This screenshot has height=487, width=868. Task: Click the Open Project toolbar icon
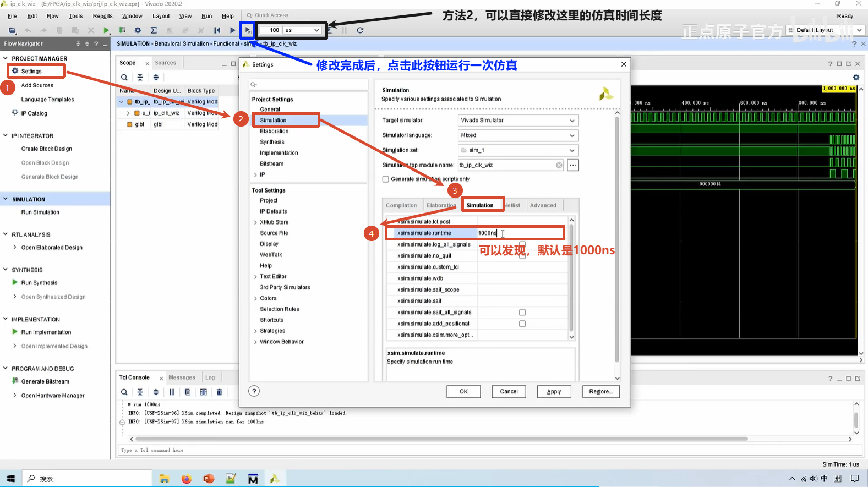pyautogui.click(x=12, y=30)
